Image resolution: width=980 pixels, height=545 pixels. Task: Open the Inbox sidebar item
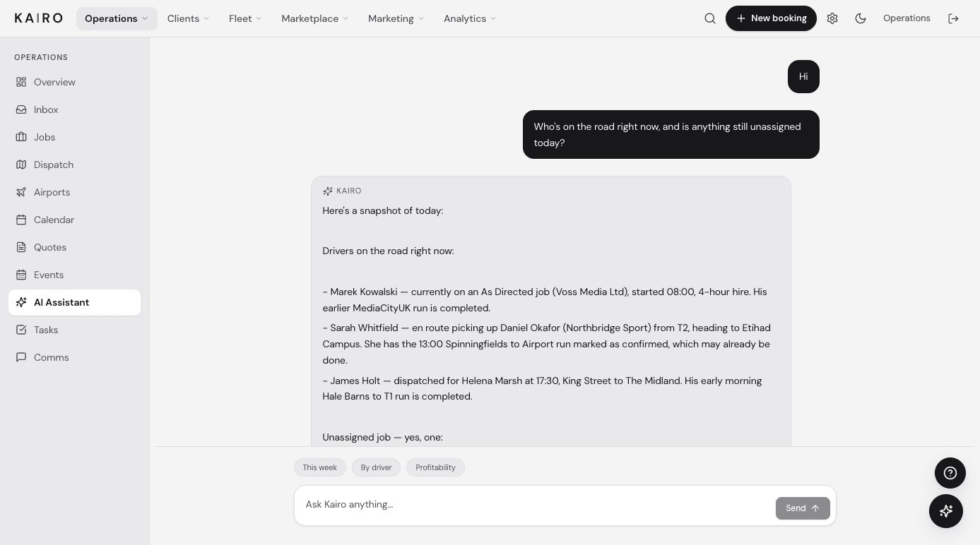74,109
